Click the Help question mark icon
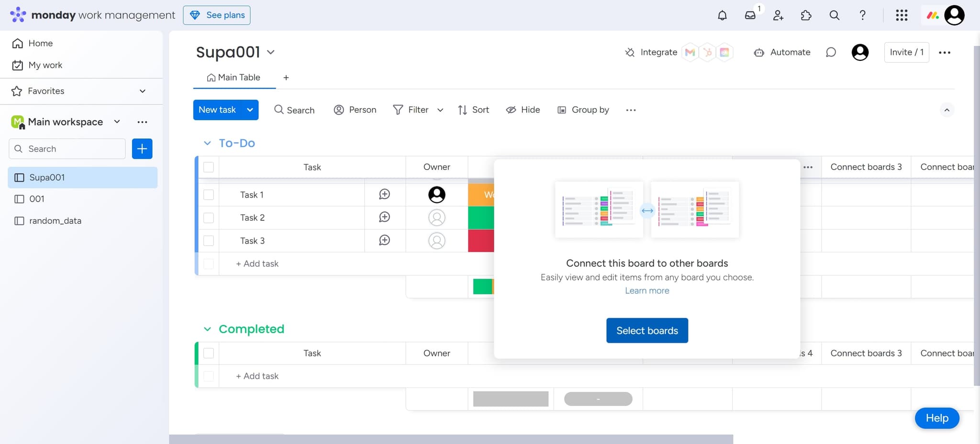The width and height of the screenshot is (980, 444). tap(862, 15)
